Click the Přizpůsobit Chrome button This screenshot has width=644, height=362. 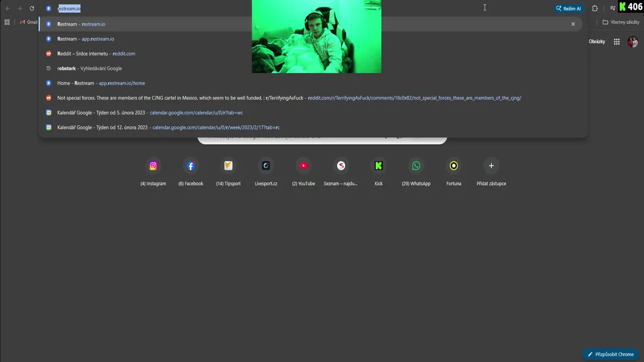tap(611, 354)
